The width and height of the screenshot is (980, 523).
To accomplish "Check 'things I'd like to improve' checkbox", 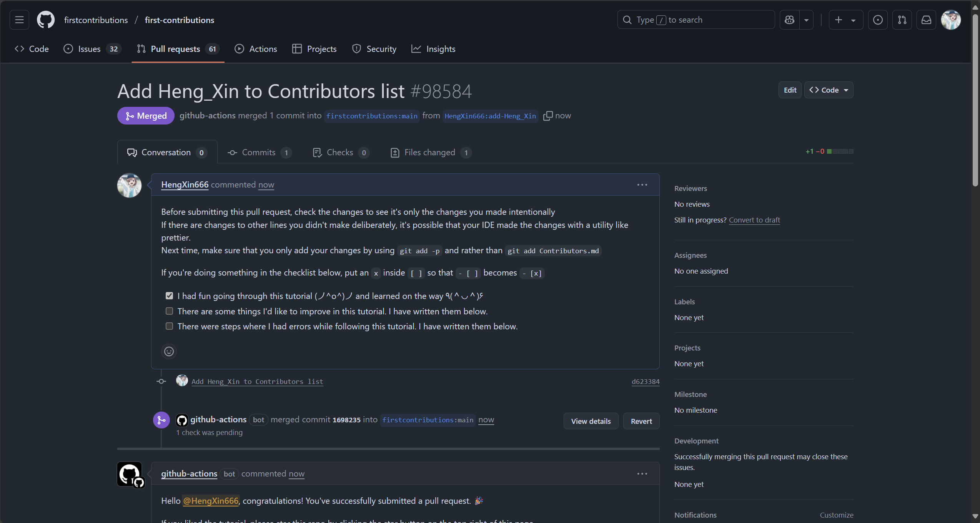I will tap(169, 311).
